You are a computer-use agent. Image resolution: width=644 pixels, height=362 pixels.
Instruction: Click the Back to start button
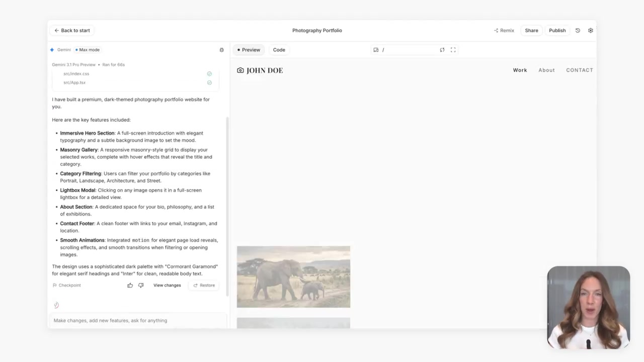pos(72,30)
